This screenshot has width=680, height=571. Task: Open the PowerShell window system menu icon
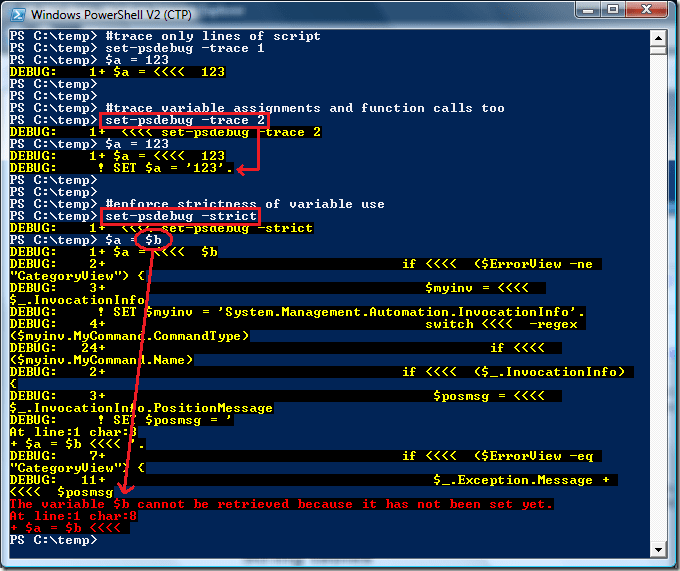pos(18,15)
